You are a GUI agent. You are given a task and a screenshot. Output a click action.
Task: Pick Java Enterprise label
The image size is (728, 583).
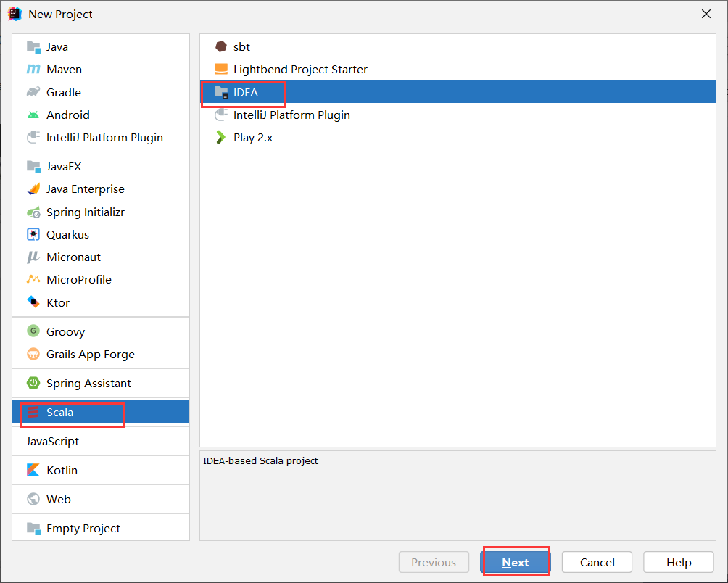point(86,189)
